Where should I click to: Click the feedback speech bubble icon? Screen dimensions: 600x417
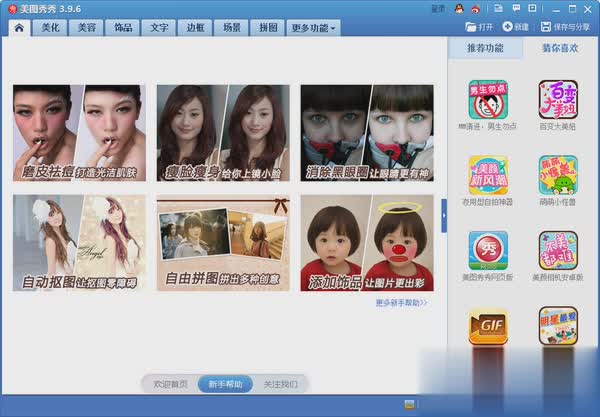coord(516,8)
